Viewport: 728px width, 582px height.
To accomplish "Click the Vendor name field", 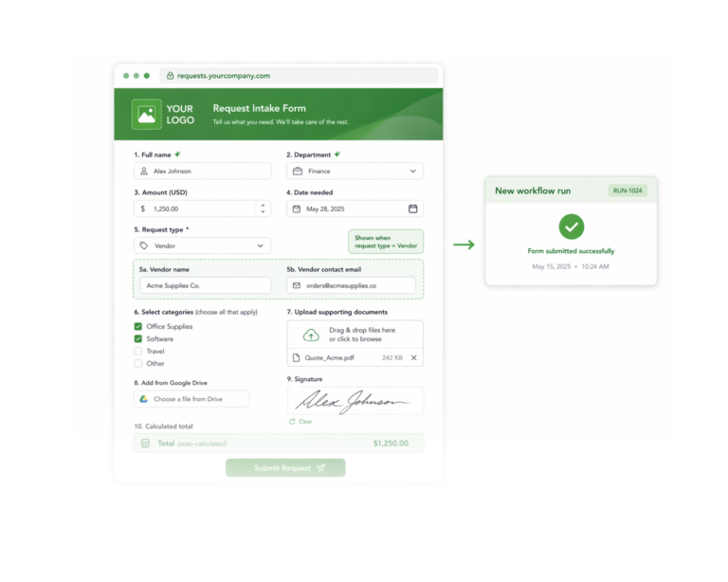I will coord(206,285).
